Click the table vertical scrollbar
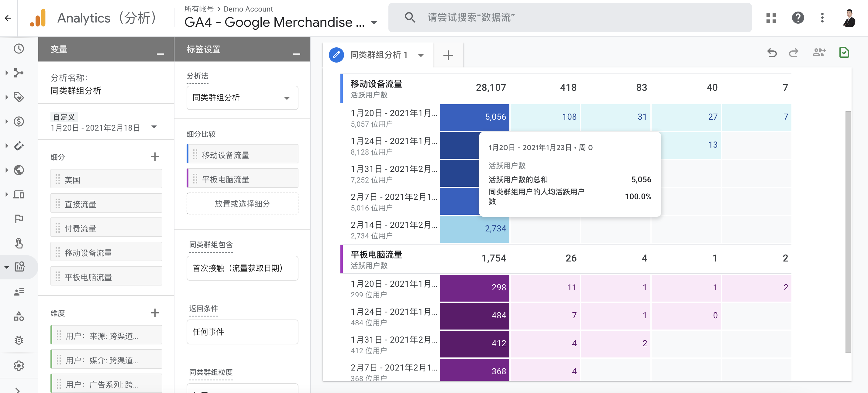 (x=848, y=232)
